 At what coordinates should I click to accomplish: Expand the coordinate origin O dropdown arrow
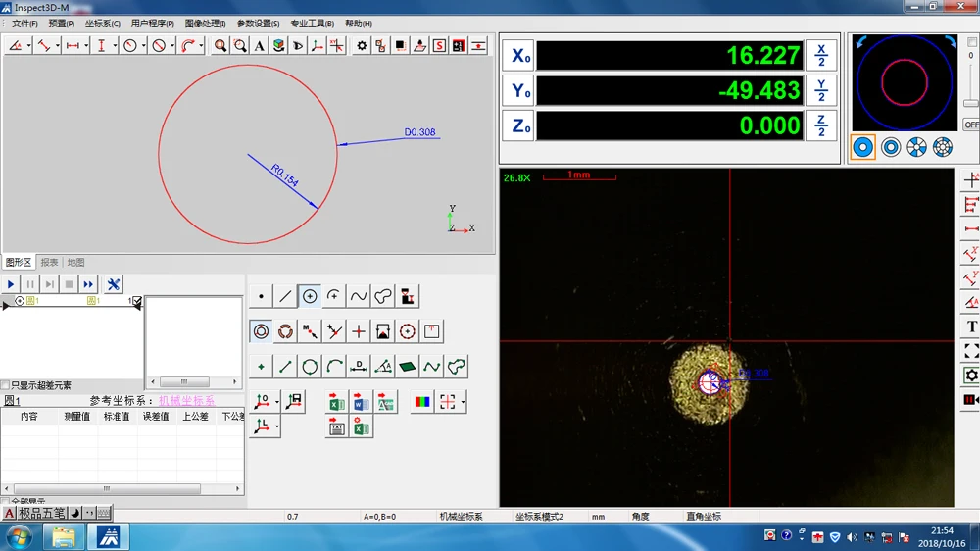277,402
